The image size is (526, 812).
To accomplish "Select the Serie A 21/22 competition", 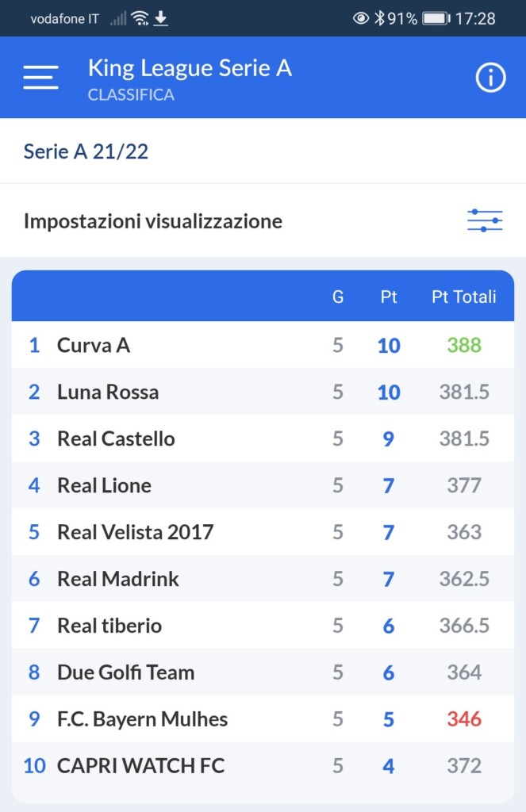I will click(x=86, y=151).
